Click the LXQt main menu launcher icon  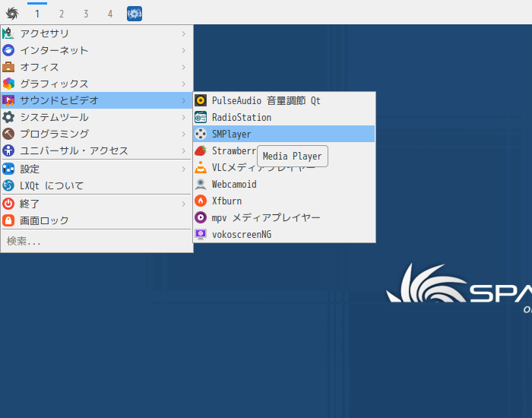coord(12,14)
